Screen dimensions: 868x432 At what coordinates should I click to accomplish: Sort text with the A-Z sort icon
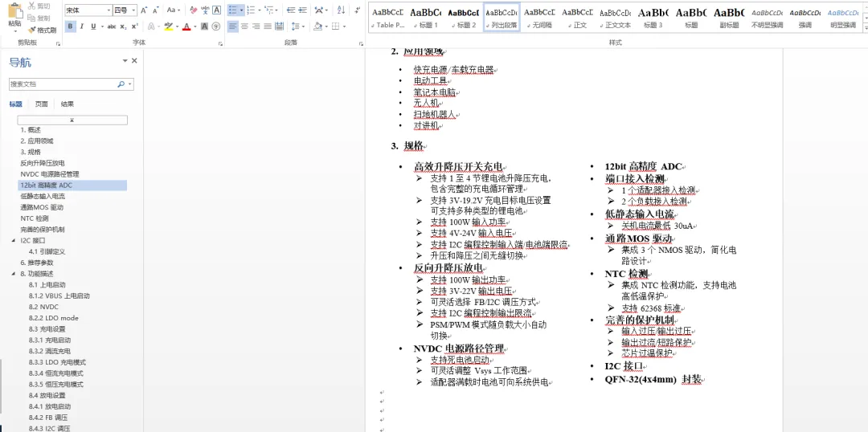341,10
